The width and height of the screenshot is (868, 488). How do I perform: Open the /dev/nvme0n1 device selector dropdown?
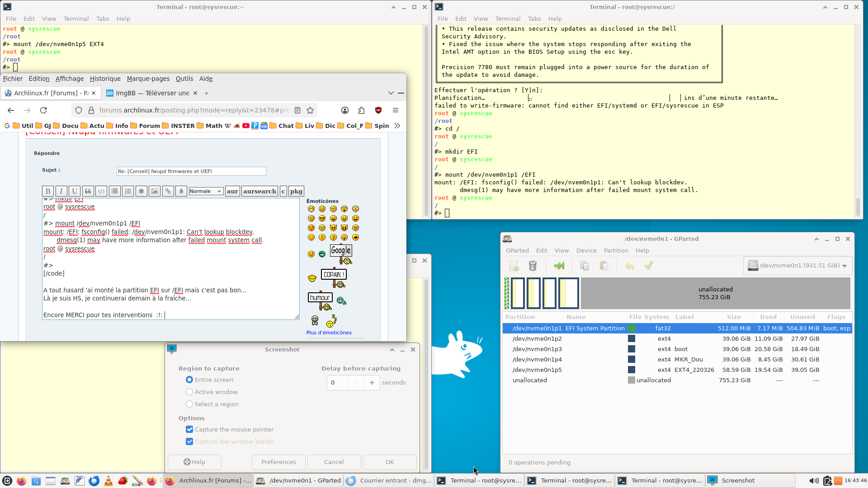point(798,266)
